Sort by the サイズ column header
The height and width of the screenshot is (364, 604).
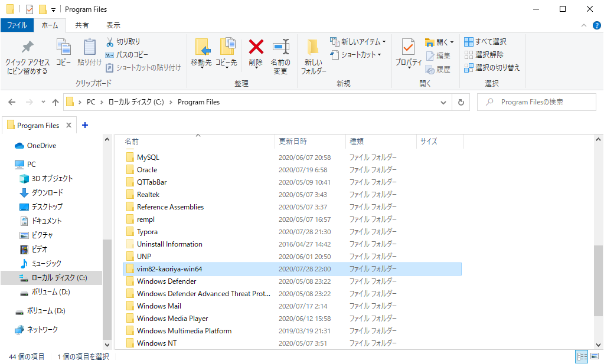point(440,141)
